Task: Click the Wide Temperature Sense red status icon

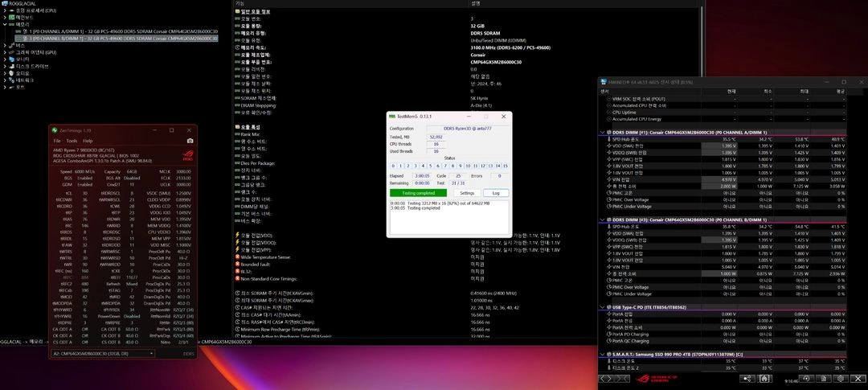Action: [237, 257]
